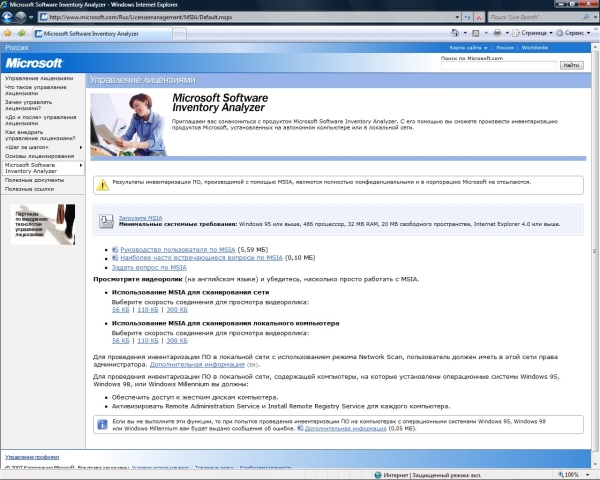Screen dimensions: 600x480
Task: Choose 56 КБ for local computer video
Action: click(121, 341)
